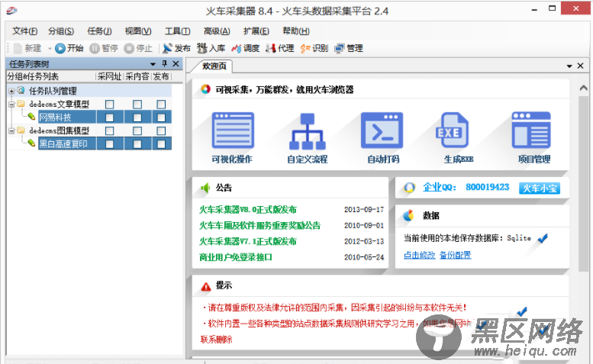Screen dimensions: 593x364
Task: Click the 暂停 (Pause) toolbar button
Action: click(x=104, y=48)
